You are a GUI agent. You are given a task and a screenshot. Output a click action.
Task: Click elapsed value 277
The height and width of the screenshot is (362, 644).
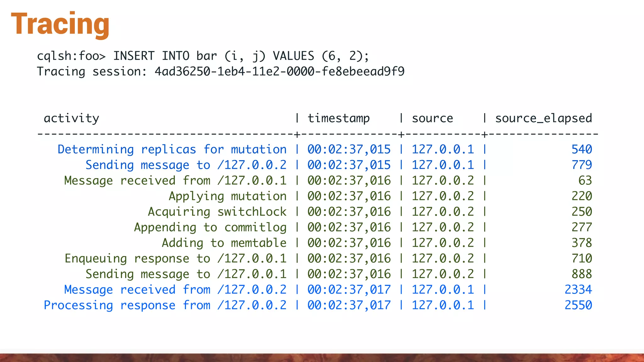[582, 227]
